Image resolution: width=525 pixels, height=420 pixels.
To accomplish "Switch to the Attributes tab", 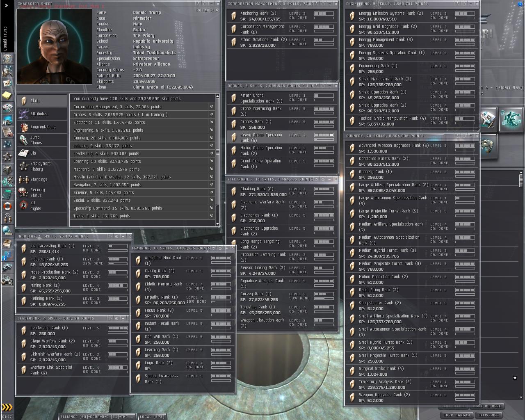I will [42, 114].
